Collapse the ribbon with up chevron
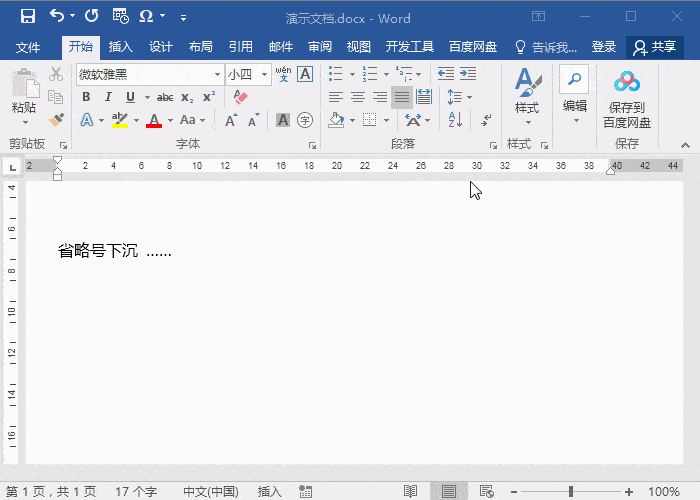Image resolution: width=700 pixels, height=500 pixels. click(x=685, y=145)
